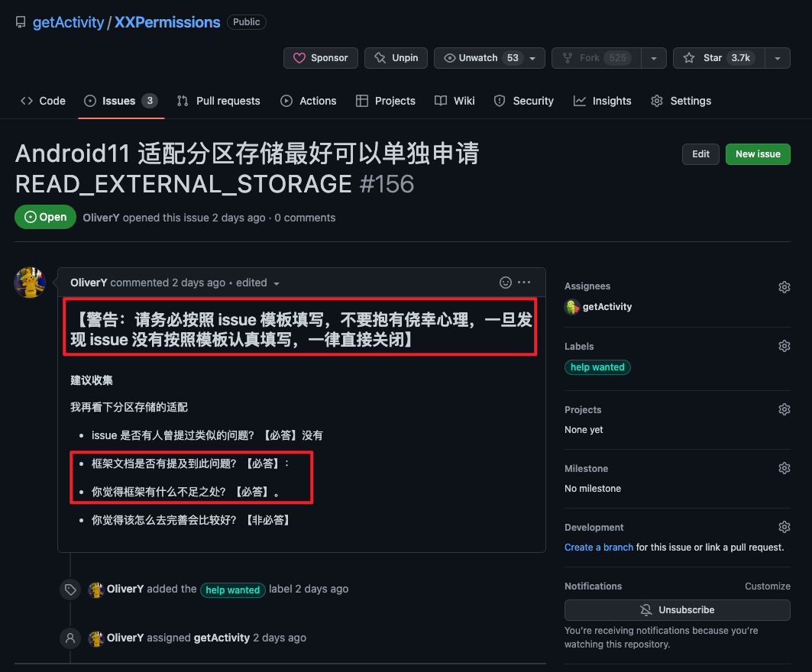The height and width of the screenshot is (672, 812).
Task: Open the Projects tab
Action: click(x=386, y=101)
